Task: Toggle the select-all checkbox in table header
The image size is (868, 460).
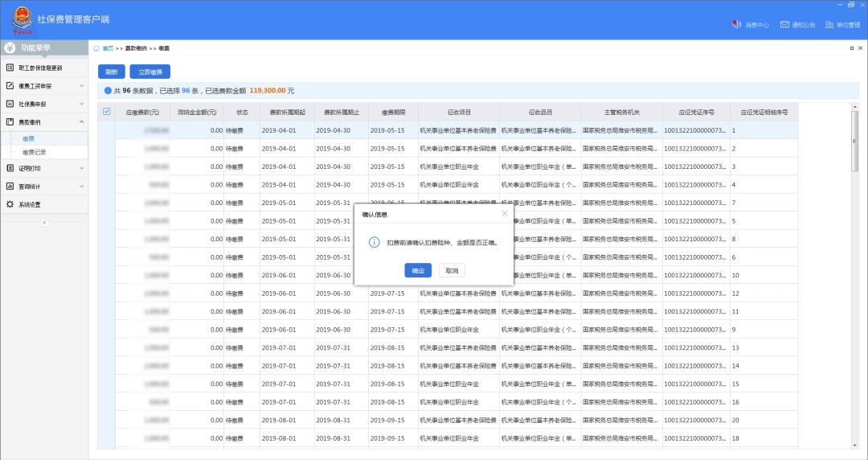Action: 106,112
